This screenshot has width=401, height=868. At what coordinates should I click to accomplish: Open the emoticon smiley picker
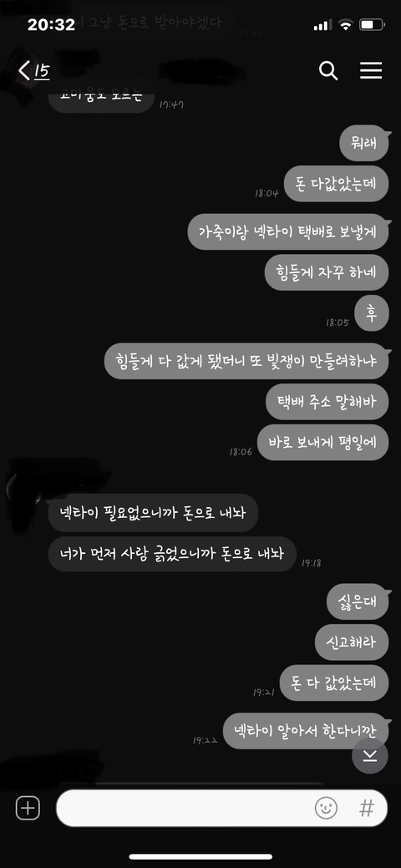tap(326, 808)
